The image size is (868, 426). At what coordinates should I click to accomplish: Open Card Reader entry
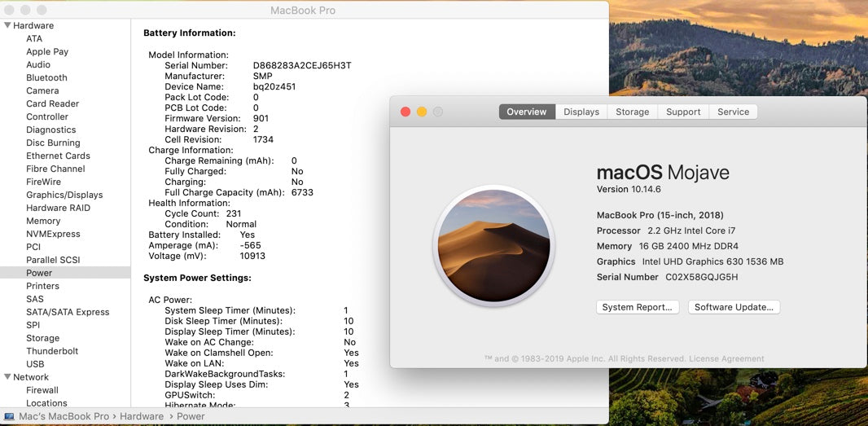(53, 103)
